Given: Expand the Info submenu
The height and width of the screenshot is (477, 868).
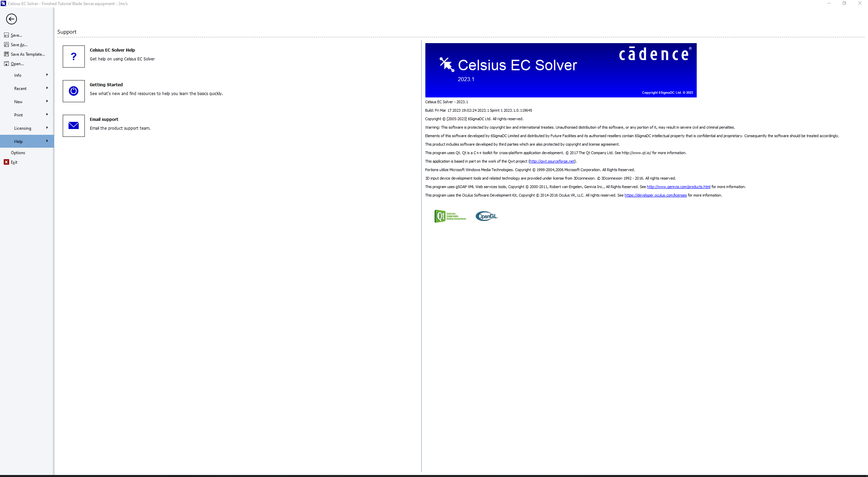Looking at the screenshot, I should pyautogui.click(x=26, y=75).
